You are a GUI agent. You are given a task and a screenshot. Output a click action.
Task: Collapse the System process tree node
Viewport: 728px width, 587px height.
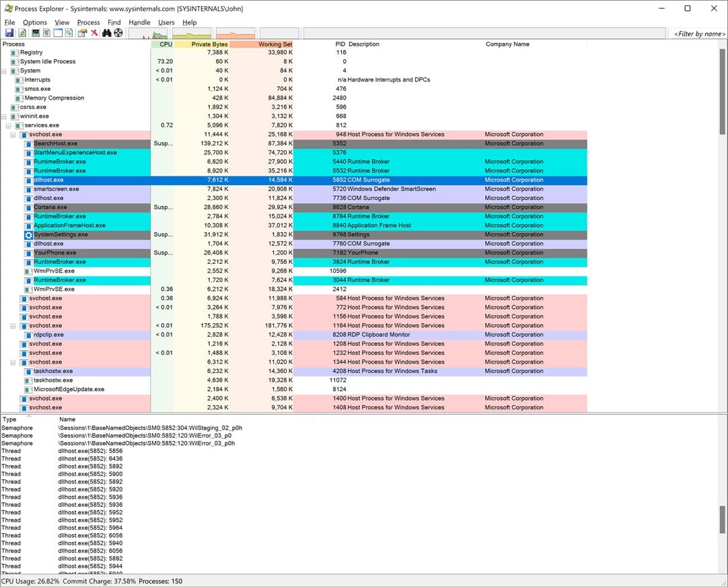tap(4, 70)
